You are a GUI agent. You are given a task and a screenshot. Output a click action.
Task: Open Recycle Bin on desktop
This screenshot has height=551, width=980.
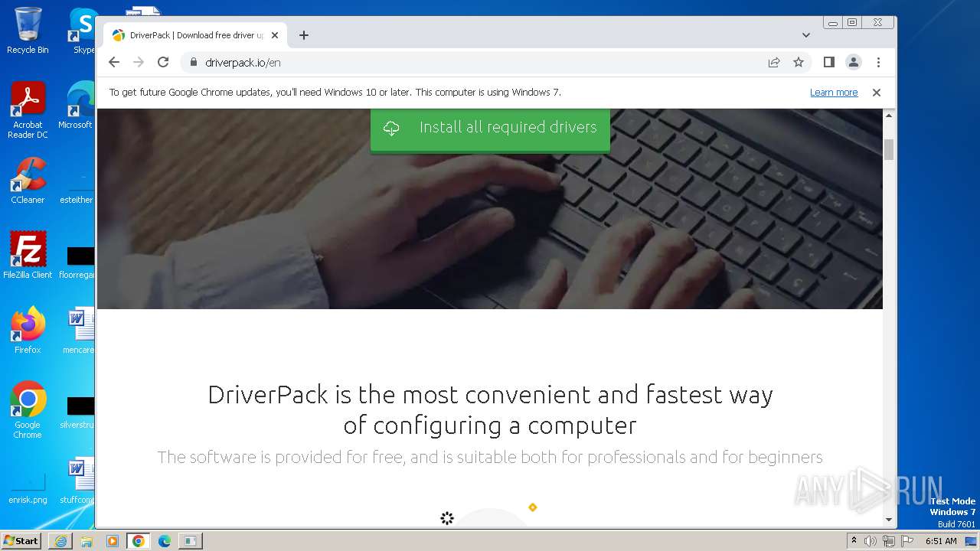pyautogui.click(x=28, y=31)
